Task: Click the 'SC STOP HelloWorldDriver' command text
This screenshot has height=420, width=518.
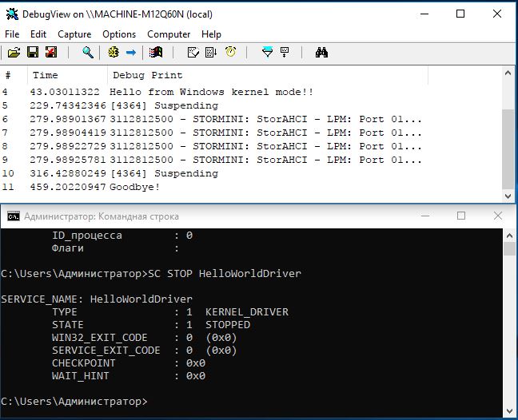Action: pos(225,274)
